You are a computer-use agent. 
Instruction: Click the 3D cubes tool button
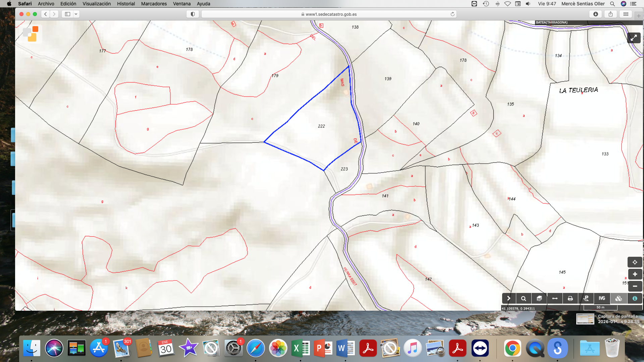tap(619, 298)
